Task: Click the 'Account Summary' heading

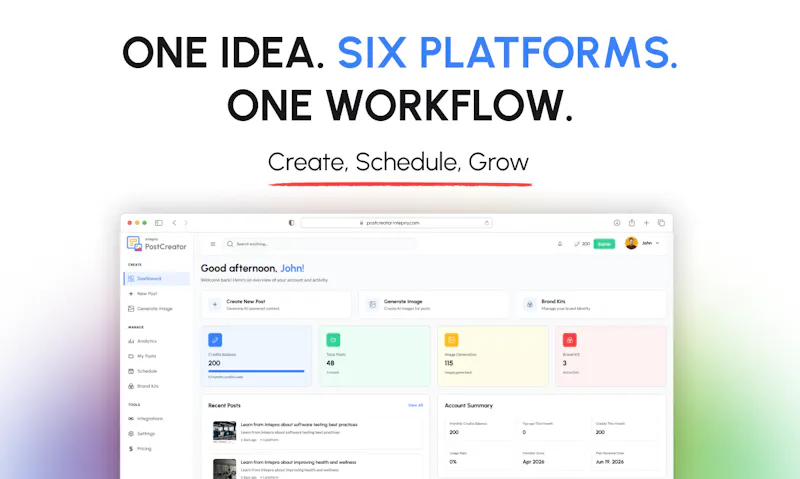Action: pos(468,406)
